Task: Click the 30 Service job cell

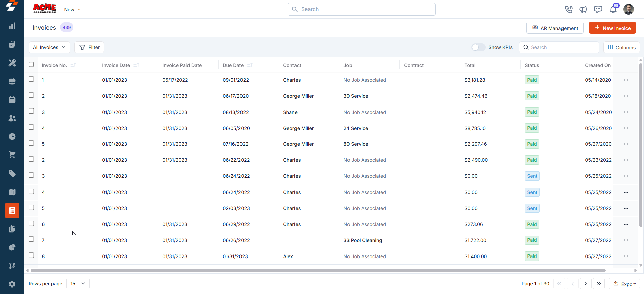Action: click(x=356, y=96)
